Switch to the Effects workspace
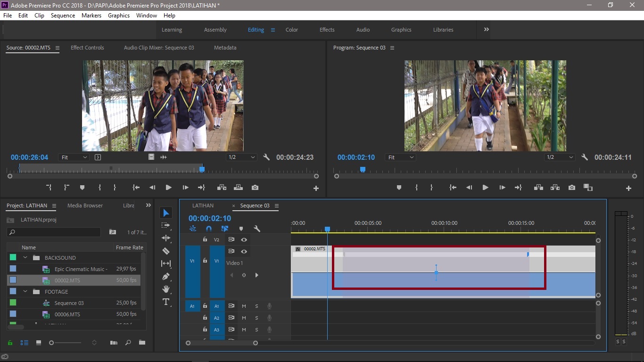The image size is (644, 362). pyautogui.click(x=327, y=29)
